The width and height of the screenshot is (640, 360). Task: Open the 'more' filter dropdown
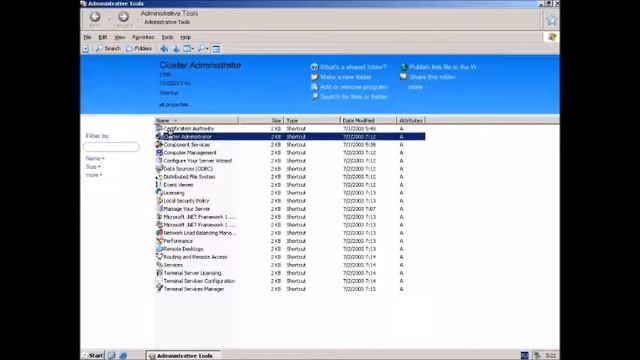click(93, 175)
